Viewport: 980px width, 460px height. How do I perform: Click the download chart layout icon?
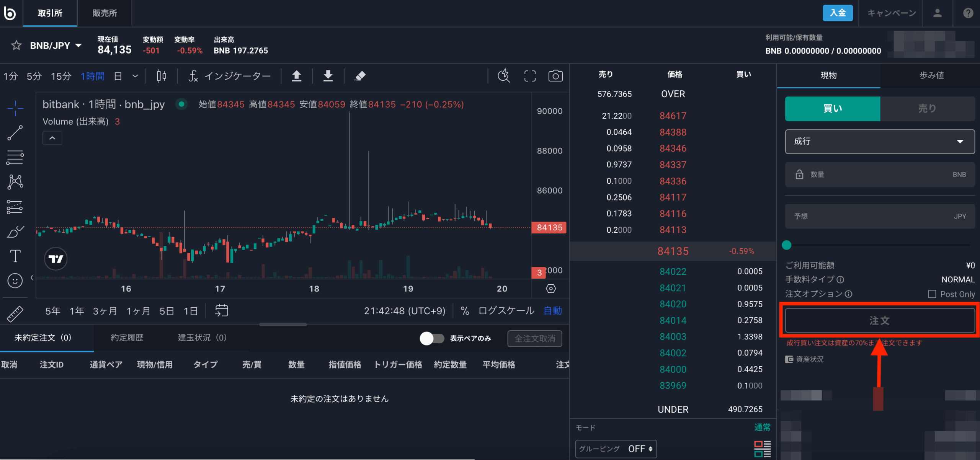pos(328,76)
